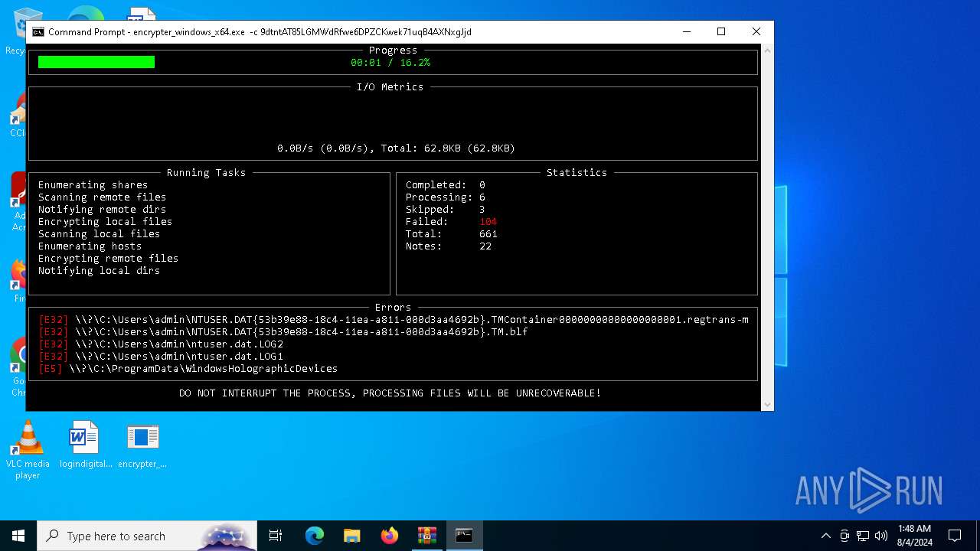
Task: Open the encrypter desktop file icon
Action: coord(142,445)
